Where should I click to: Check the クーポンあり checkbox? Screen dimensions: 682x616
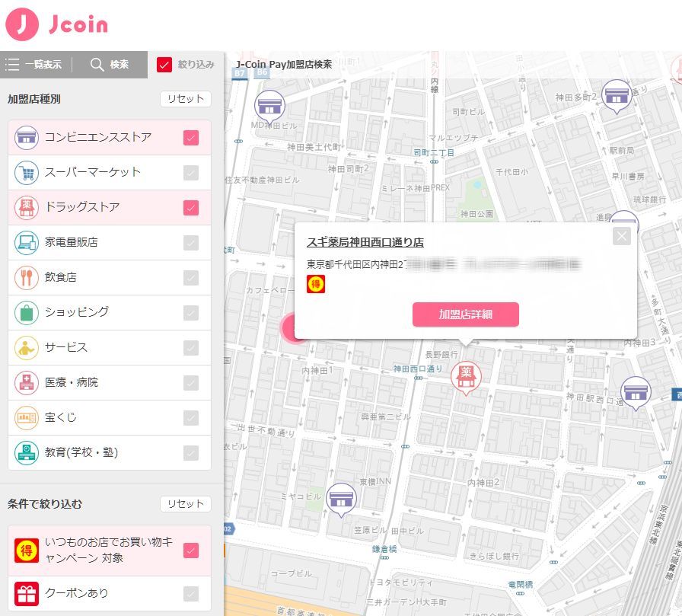pos(191,594)
